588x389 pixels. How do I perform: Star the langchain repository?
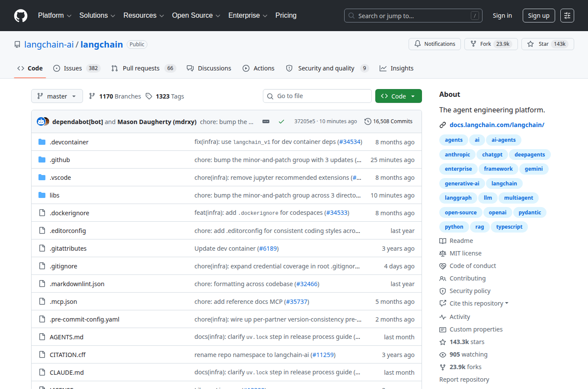548,44
